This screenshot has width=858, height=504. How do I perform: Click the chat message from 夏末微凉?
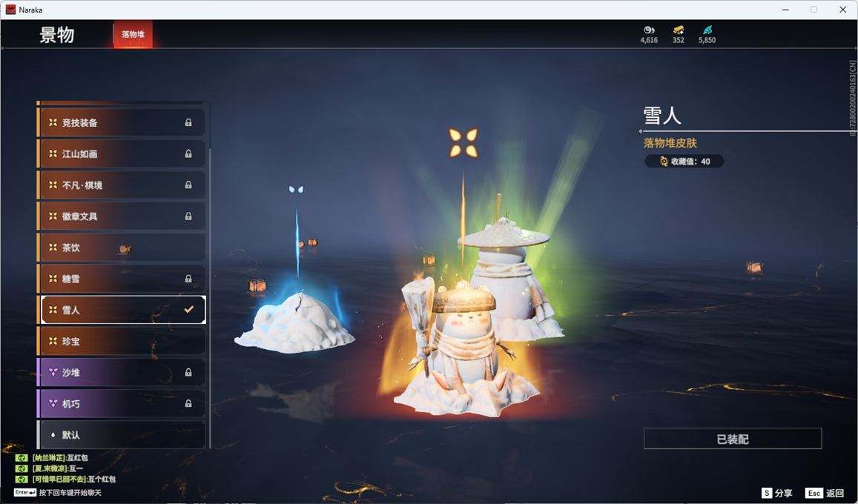[49, 468]
